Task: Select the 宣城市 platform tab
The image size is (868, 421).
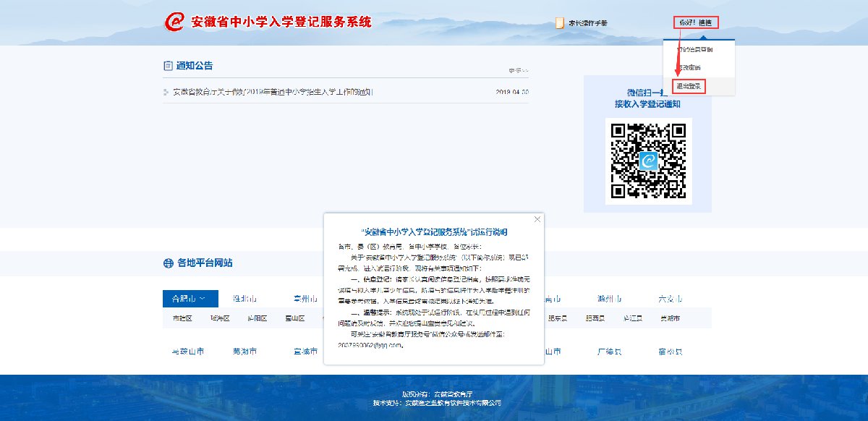Action: pyautogui.click(x=305, y=352)
